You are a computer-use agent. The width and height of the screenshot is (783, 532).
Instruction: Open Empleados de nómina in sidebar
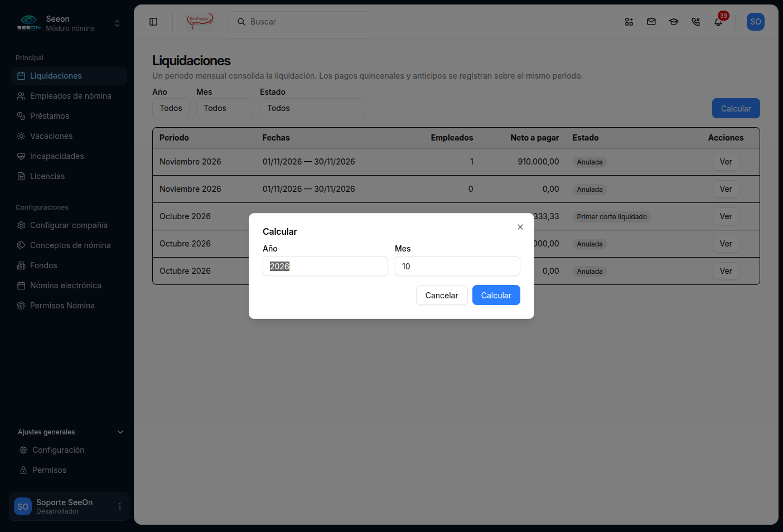[69, 96]
